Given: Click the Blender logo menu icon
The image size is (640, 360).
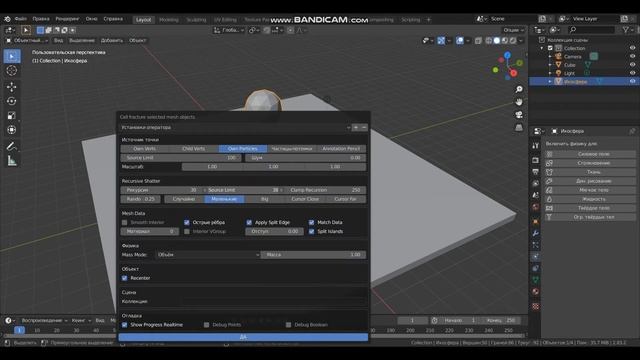Looking at the screenshot, I should (7, 19).
